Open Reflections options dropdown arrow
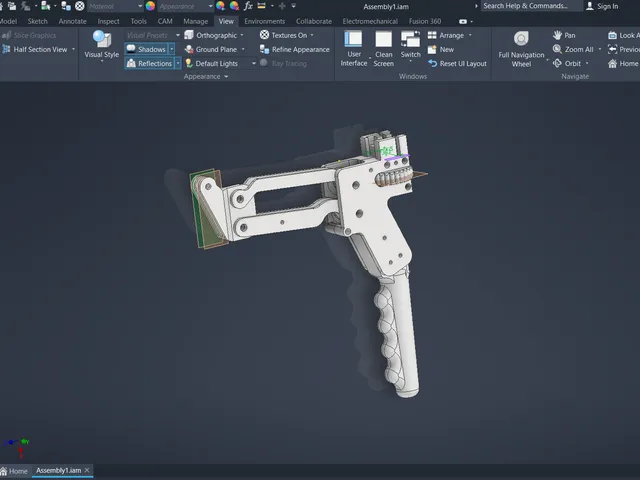 click(x=178, y=64)
